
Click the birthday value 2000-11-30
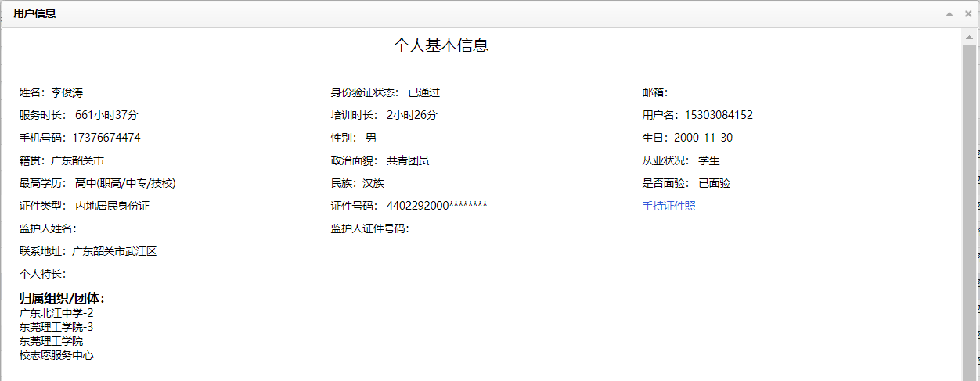click(705, 138)
